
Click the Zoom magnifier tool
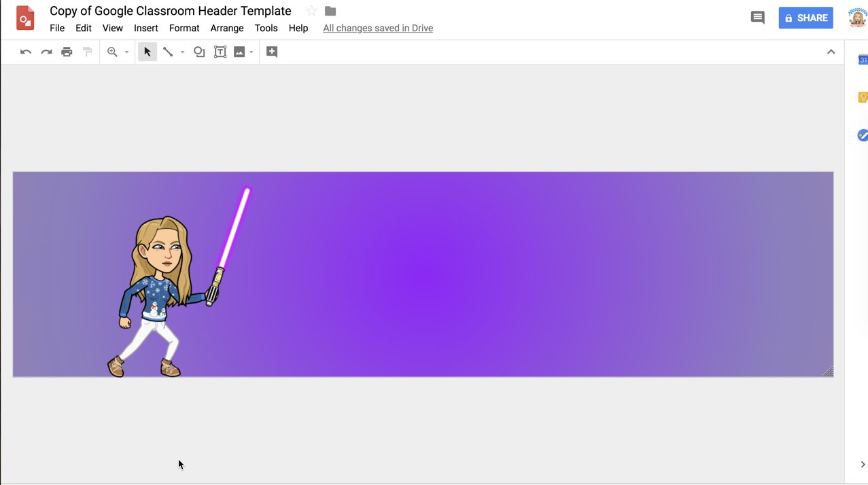click(112, 52)
